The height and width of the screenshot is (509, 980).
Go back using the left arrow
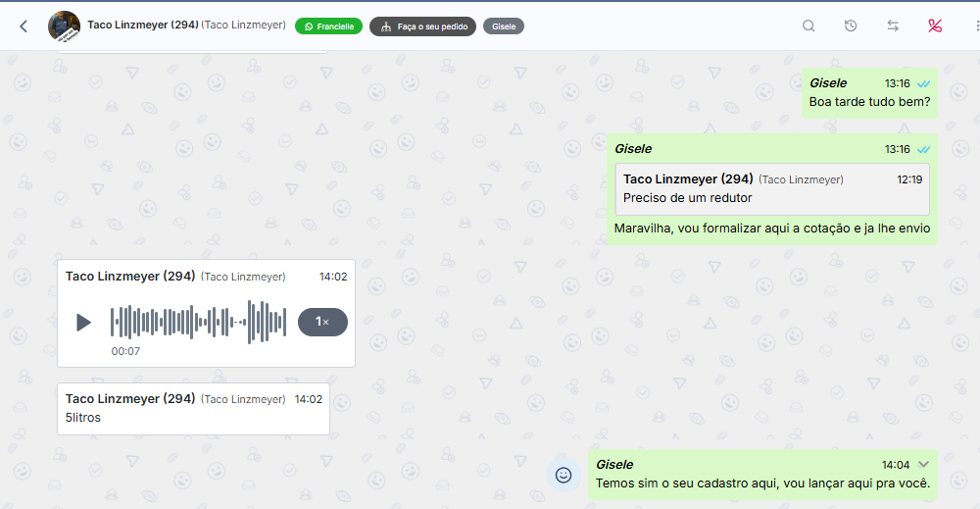pos(24,26)
